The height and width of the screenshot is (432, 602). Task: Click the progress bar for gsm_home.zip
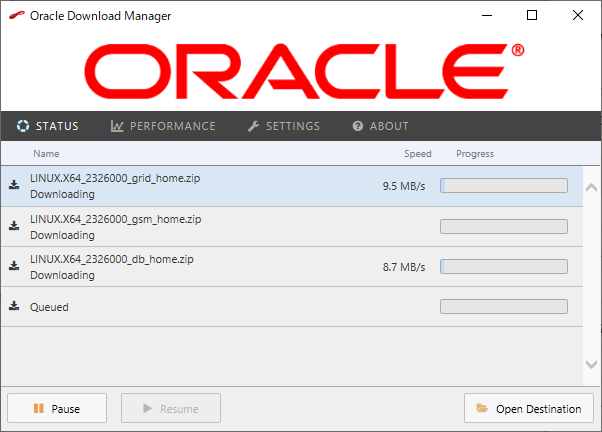pyautogui.click(x=504, y=226)
